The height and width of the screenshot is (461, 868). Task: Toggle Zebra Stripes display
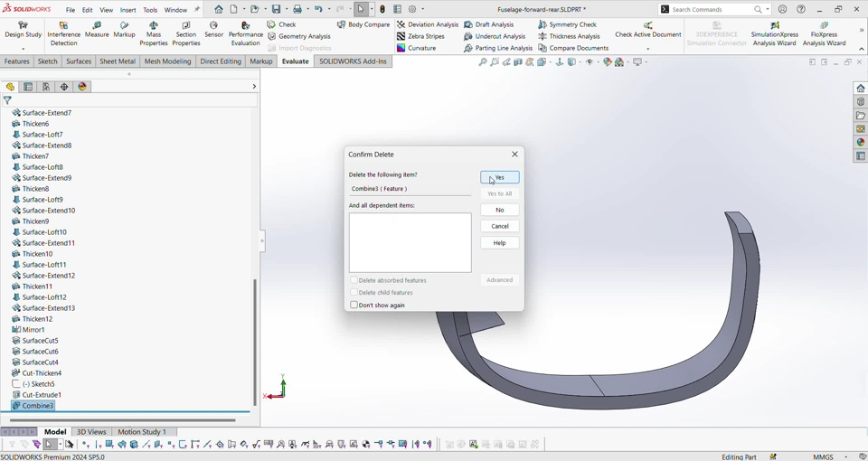click(420, 36)
